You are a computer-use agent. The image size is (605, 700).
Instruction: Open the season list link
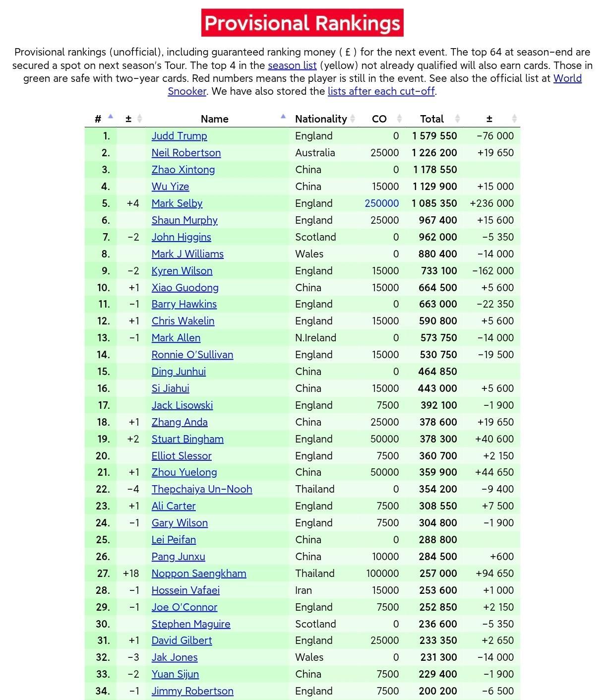pyautogui.click(x=292, y=65)
